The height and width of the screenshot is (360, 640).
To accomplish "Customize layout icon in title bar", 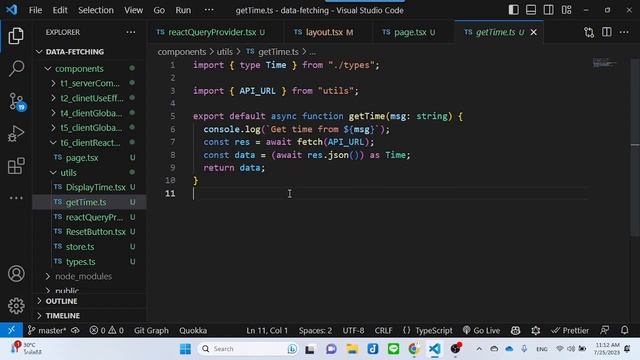I will pos(566,10).
